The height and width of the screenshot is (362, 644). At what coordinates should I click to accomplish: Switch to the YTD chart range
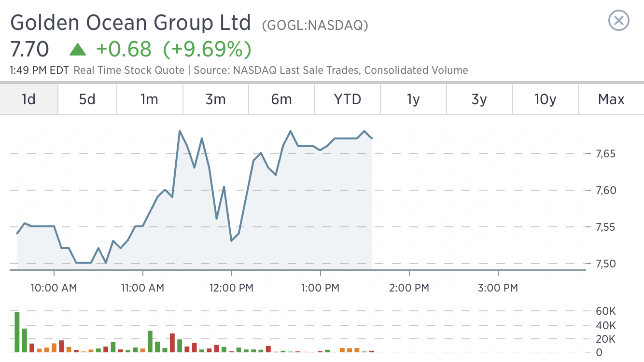pyautogui.click(x=348, y=99)
